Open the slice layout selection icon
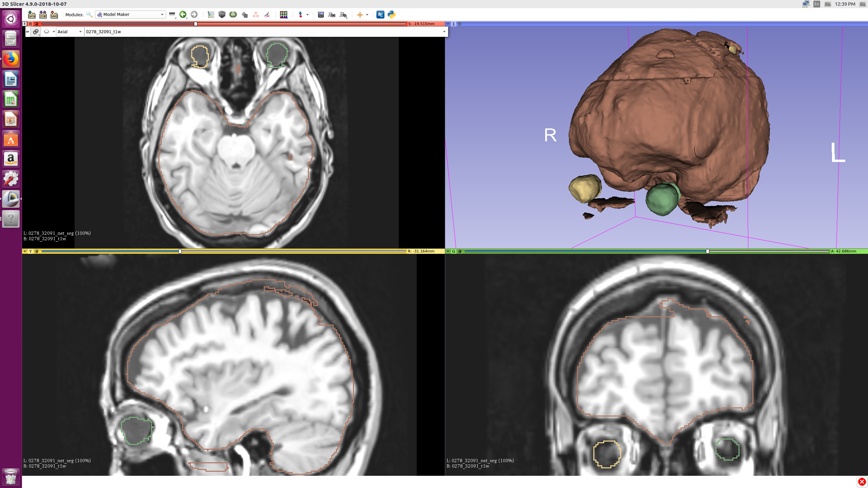The image size is (868, 488). pyautogui.click(x=283, y=15)
